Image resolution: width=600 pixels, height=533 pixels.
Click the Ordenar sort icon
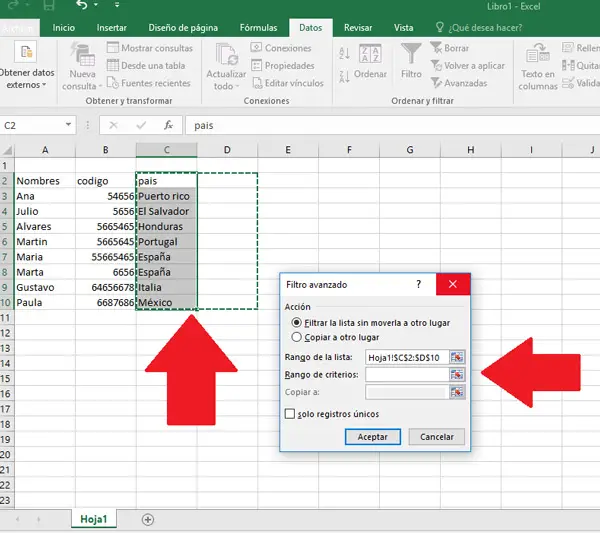[370, 53]
